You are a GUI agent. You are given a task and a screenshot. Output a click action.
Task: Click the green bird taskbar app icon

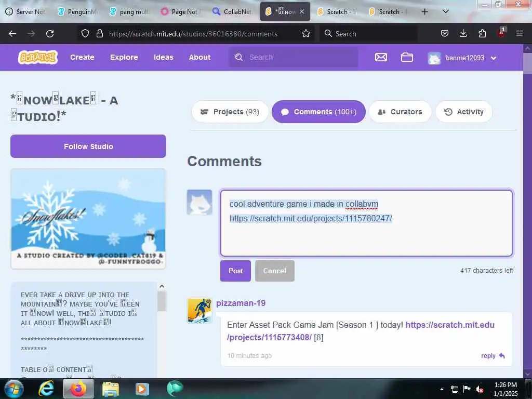tap(175, 389)
